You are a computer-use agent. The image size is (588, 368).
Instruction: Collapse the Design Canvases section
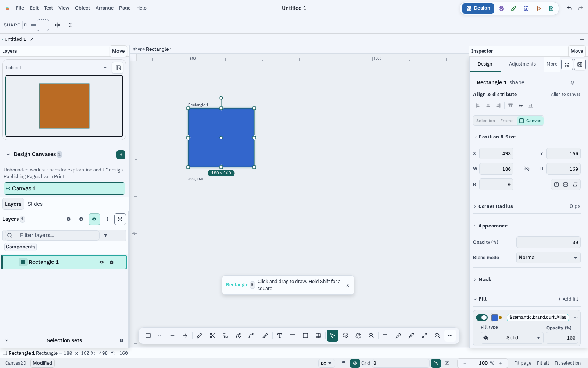pos(8,155)
